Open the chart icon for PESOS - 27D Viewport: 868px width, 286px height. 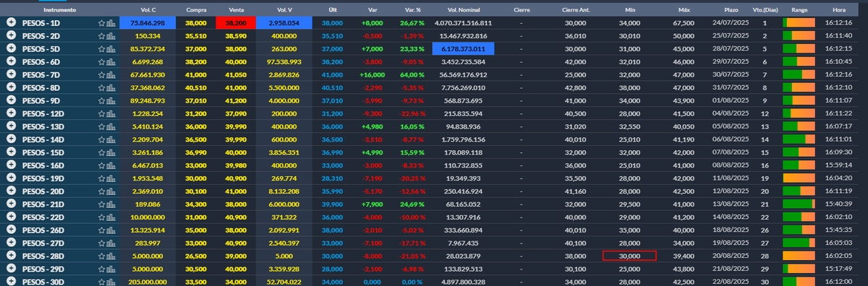click(x=111, y=243)
